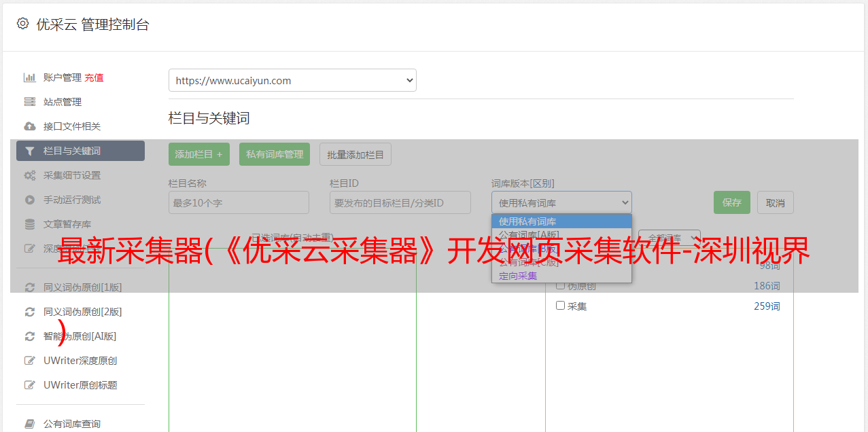Click the server icon for 站点管理
The width and height of the screenshot is (868, 432).
[x=29, y=102]
